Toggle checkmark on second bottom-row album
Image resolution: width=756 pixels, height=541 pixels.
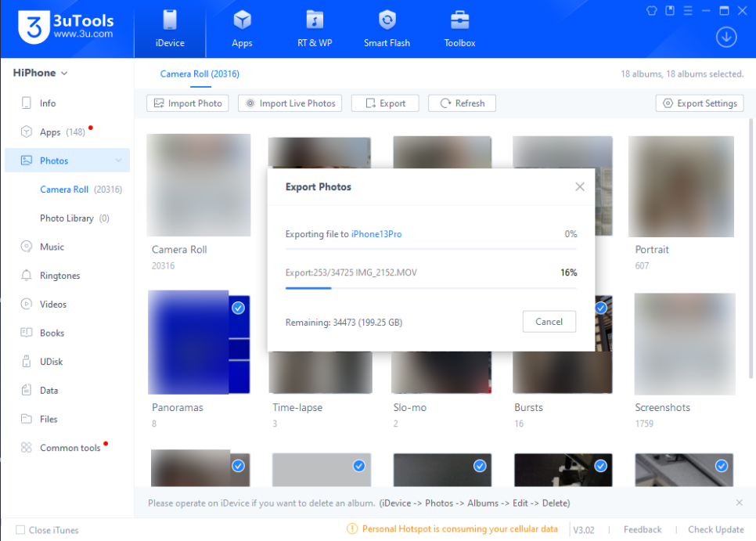pos(358,466)
